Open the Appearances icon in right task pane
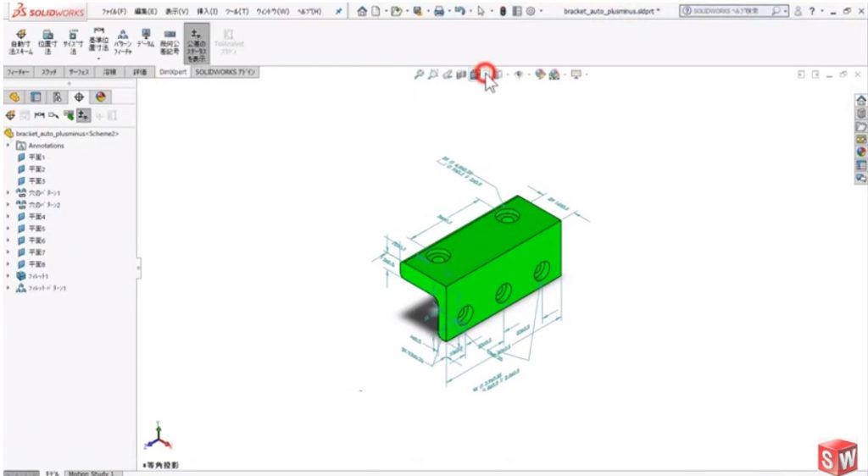868x476 pixels. click(861, 152)
